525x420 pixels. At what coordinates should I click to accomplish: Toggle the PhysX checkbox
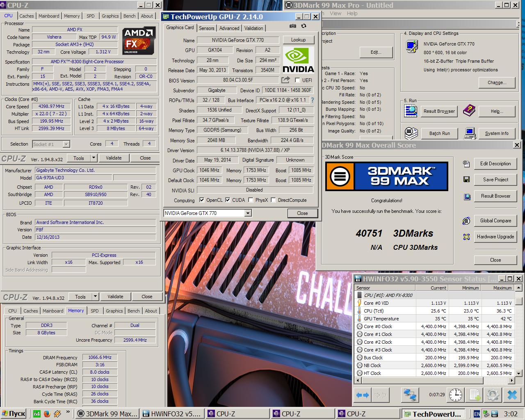[x=251, y=200]
